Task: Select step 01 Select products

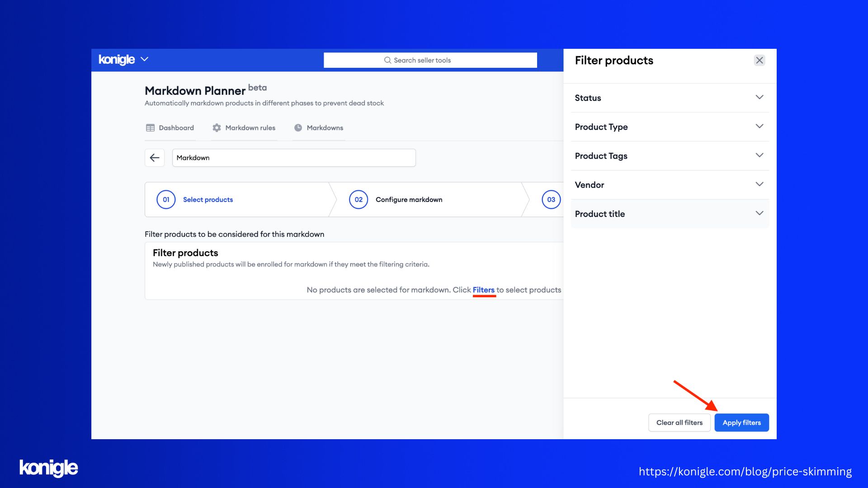Action: (240, 199)
